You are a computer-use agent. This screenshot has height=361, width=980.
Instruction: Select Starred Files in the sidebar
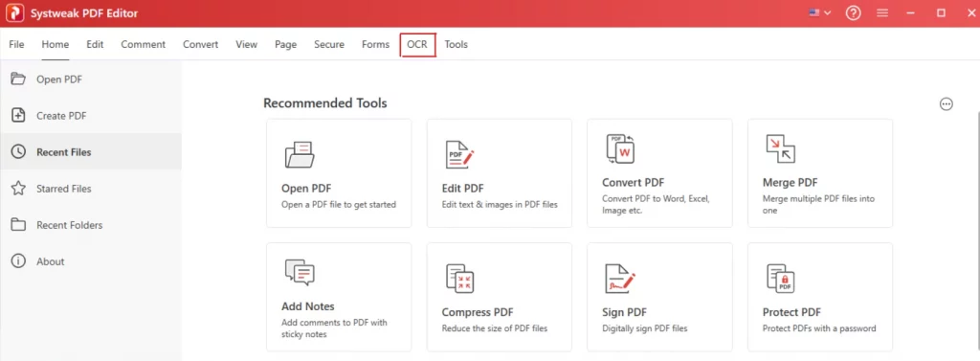tap(91, 189)
